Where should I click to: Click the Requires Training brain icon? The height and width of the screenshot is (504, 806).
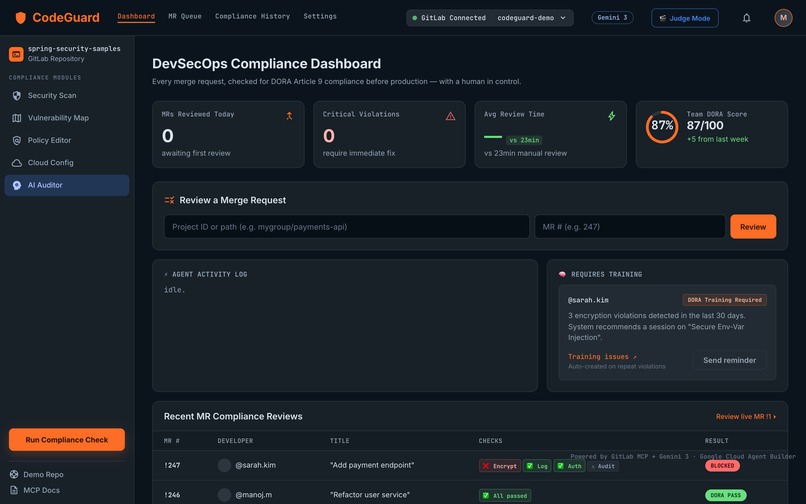tap(562, 274)
